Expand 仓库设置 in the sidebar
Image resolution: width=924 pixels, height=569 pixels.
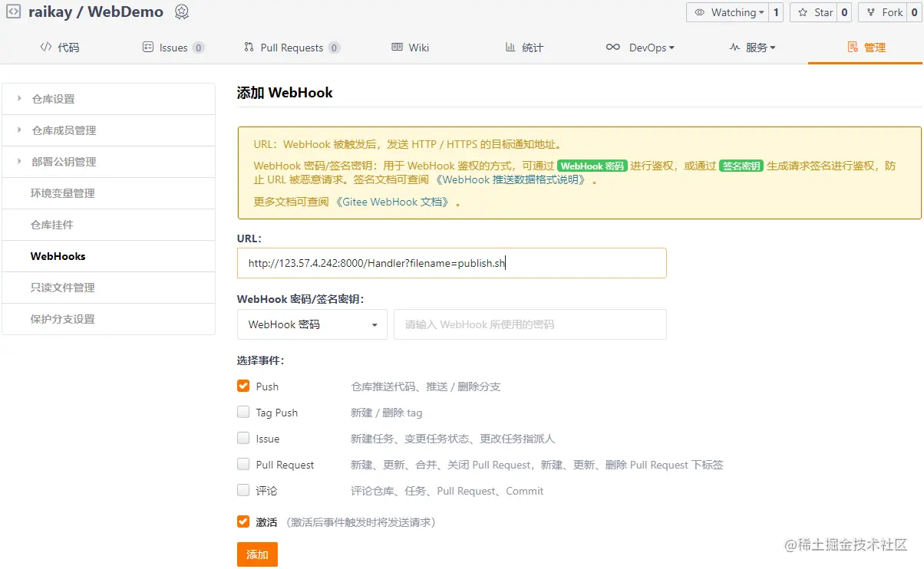(x=108, y=99)
